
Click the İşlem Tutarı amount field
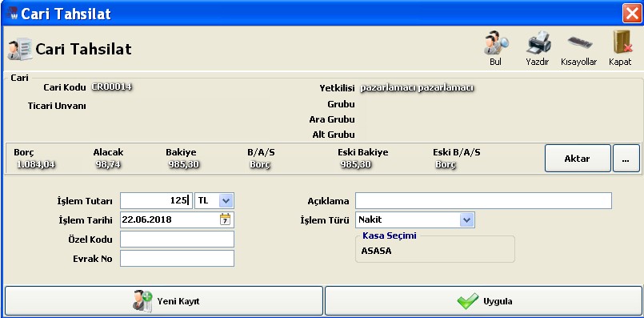click(156, 201)
